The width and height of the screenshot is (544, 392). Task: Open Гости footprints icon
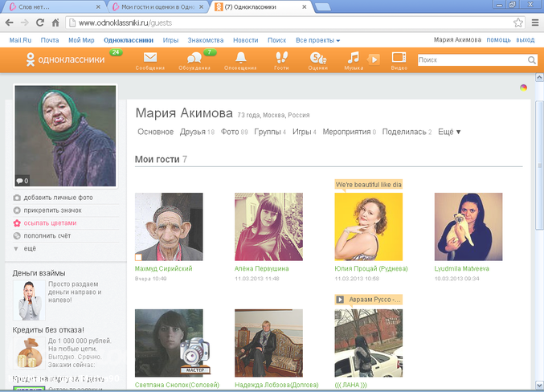point(280,58)
